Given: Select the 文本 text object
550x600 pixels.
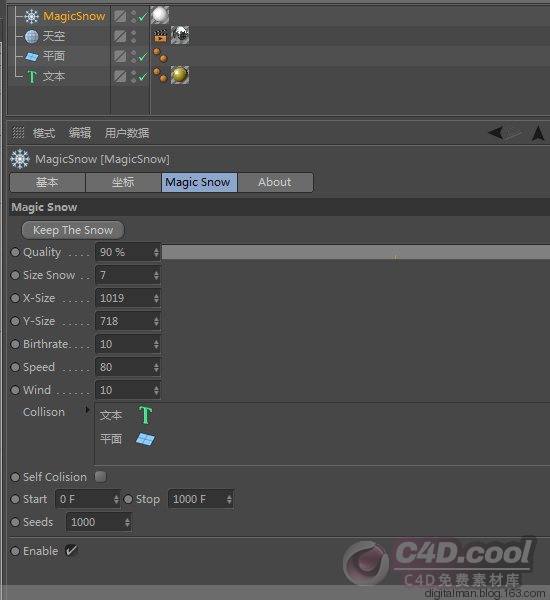Looking at the screenshot, I should 54,76.
